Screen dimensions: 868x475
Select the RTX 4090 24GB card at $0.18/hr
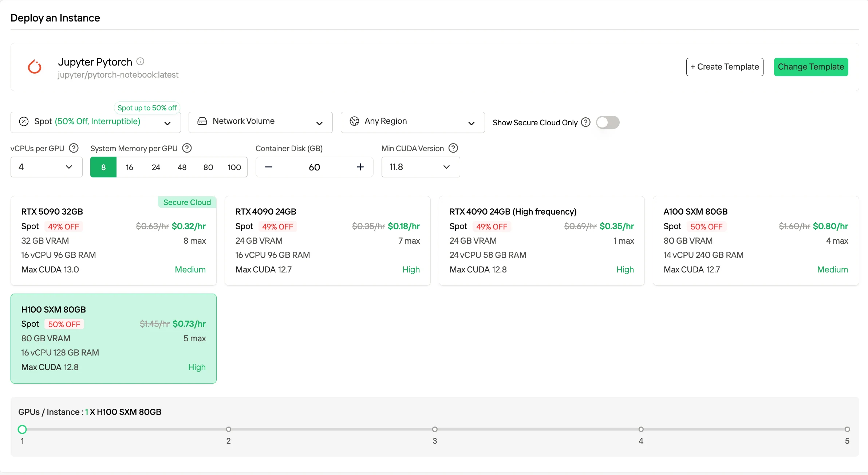click(x=328, y=241)
